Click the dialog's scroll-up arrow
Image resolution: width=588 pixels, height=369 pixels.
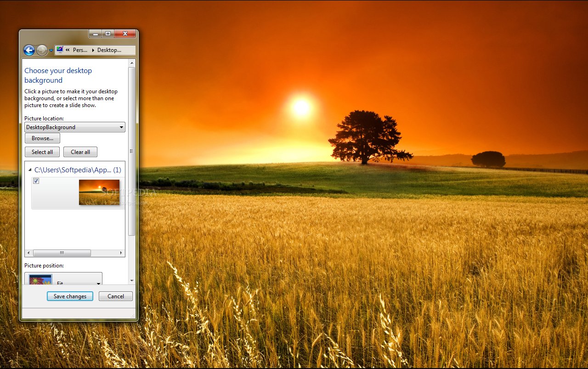pyautogui.click(x=132, y=62)
